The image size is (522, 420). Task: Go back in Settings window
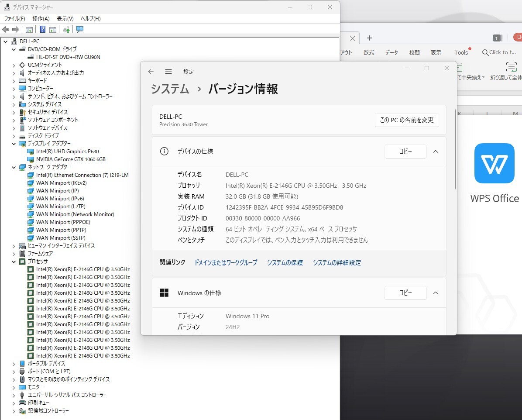click(x=151, y=72)
